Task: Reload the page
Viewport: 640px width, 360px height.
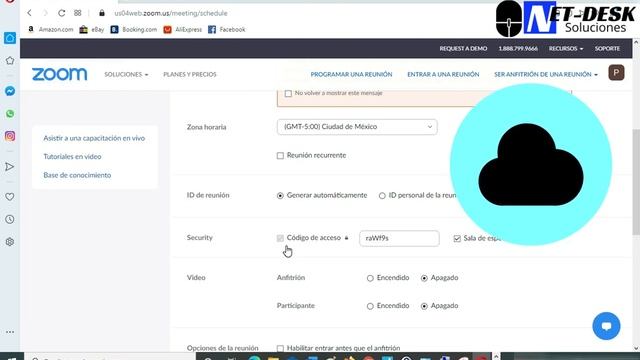Action: (x=62, y=13)
